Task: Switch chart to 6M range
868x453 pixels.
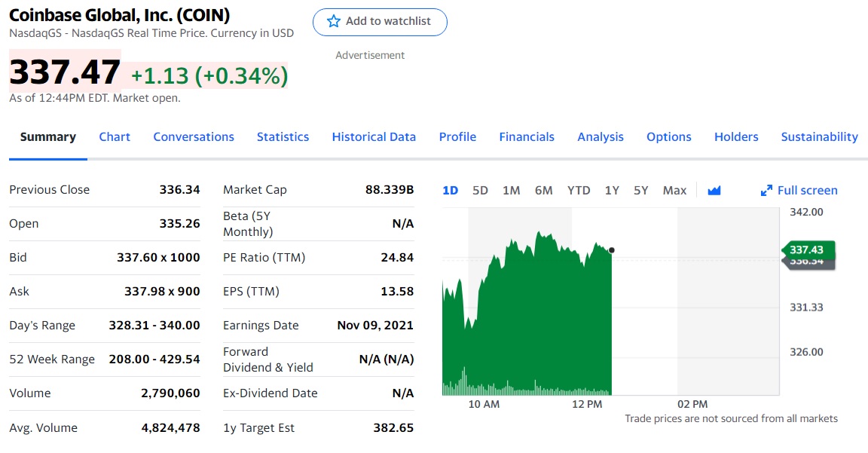Action: pyautogui.click(x=543, y=191)
